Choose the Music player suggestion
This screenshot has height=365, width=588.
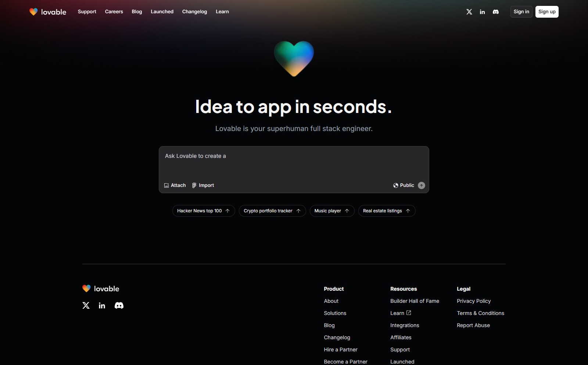tap(332, 211)
